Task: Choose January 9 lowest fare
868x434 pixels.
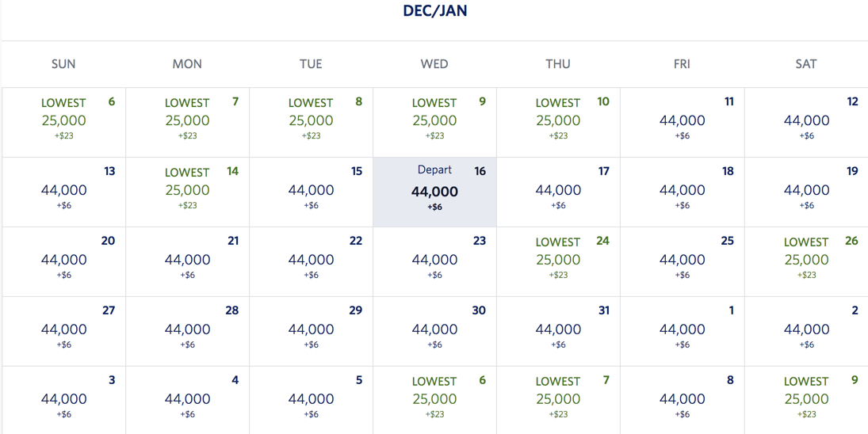Action: [806, 400]
